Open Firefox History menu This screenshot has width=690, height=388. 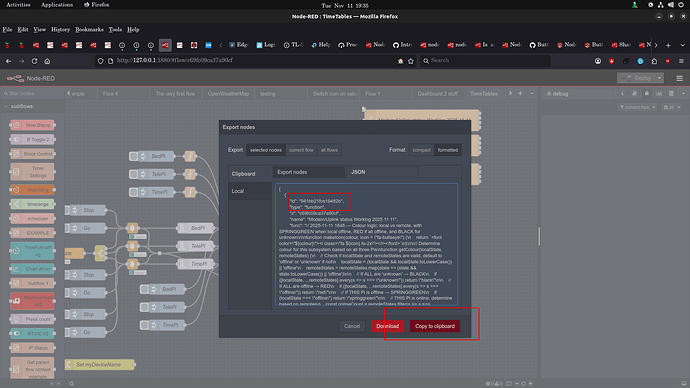coord(60,29)
